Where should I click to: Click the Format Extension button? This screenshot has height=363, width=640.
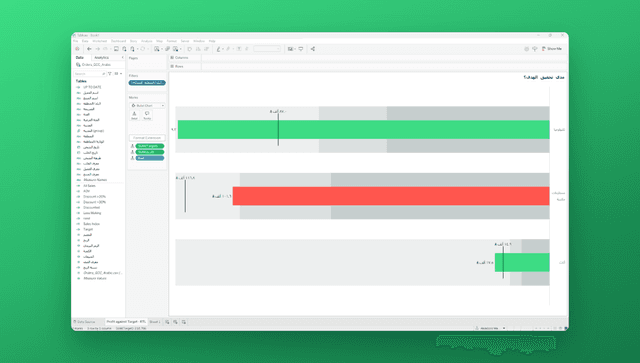point(147,138)
